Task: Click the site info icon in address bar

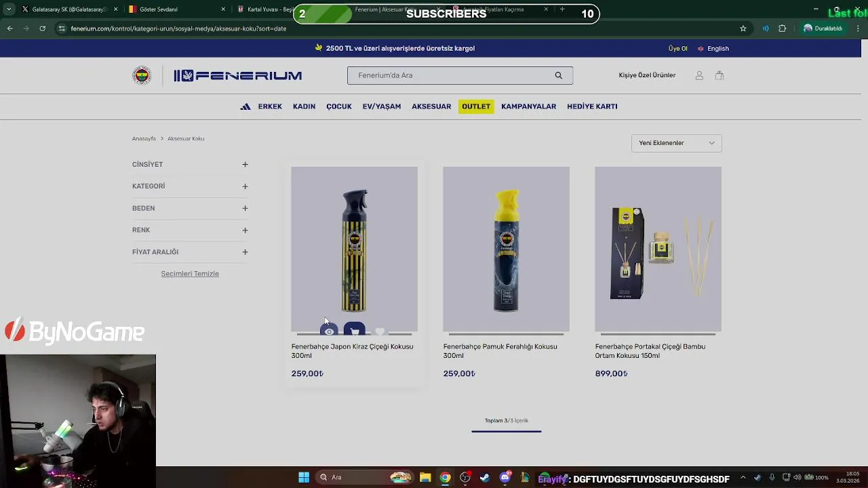Action: pos(62,28)
